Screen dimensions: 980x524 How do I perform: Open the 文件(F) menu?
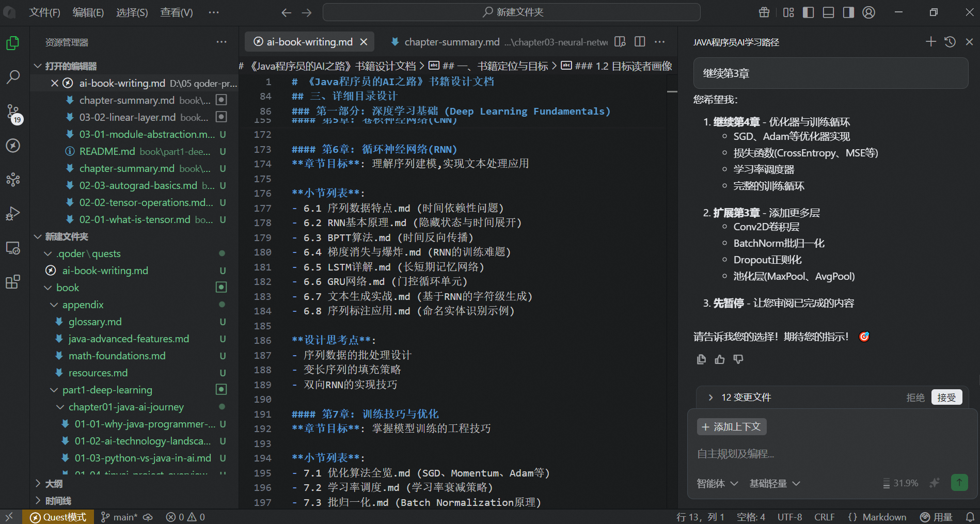44,12
